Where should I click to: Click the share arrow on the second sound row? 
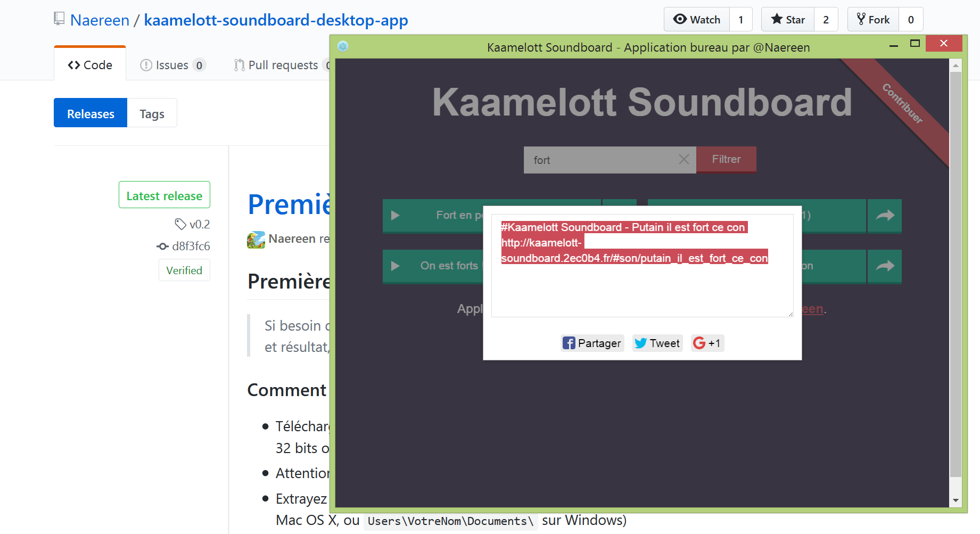[885, 266]
